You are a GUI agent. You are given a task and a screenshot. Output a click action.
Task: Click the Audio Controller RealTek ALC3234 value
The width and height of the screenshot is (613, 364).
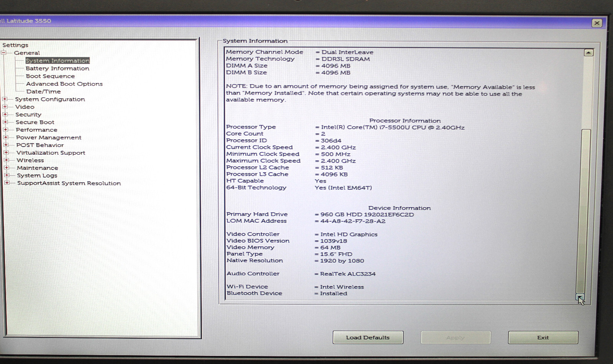pyautogui.click(x=348, y=274)
